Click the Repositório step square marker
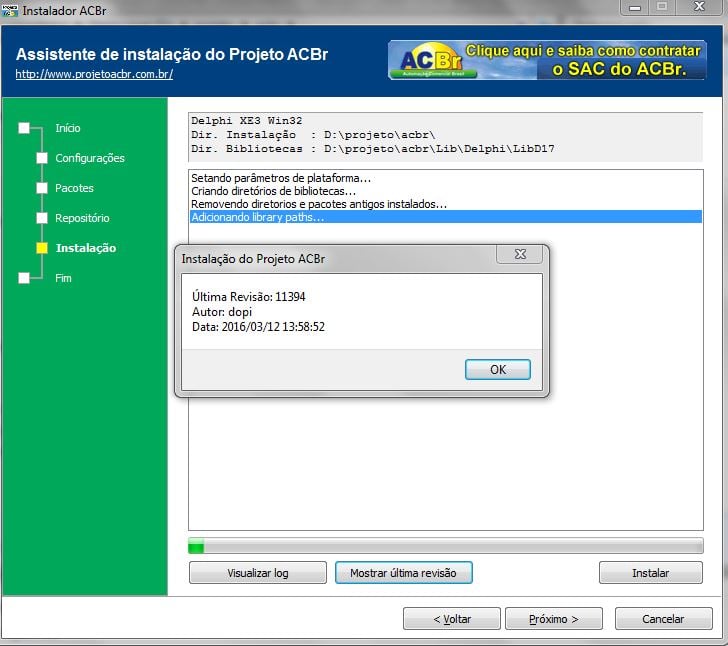This screenshot has width=728, height=646. coord(42,218)
